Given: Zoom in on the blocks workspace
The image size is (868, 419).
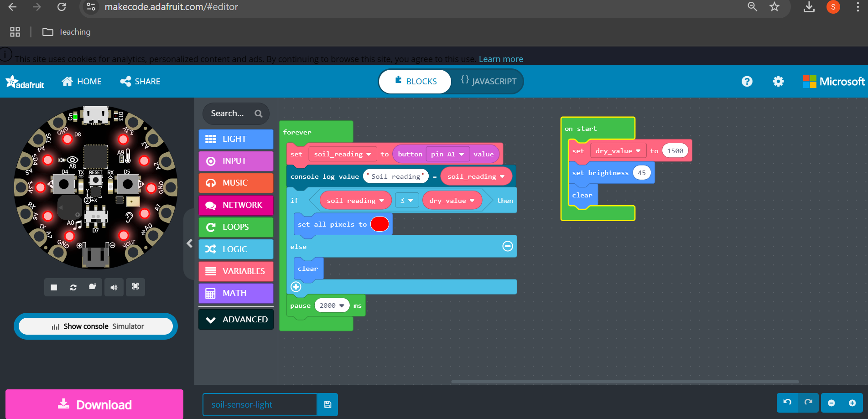Looking at the screenshot, I should 852,403.
